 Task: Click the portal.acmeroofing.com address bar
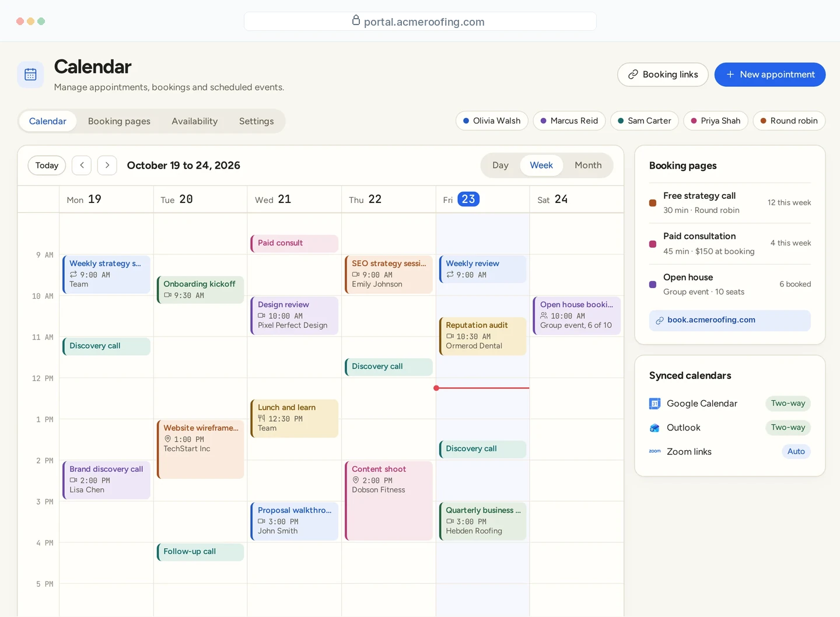[420, 22]
